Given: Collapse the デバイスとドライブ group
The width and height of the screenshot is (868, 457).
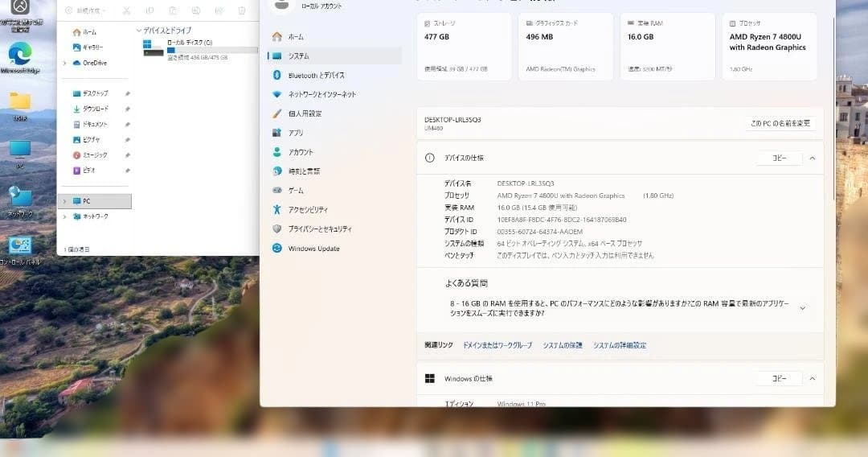Looking at the screenshot, I should click(x=138, y=31).
